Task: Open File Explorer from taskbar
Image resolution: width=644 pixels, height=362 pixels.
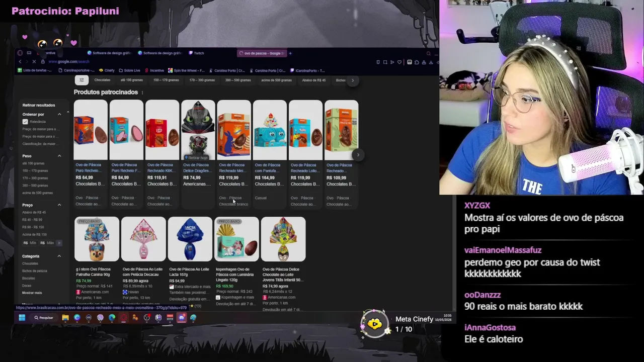Action: coord(65,317)
